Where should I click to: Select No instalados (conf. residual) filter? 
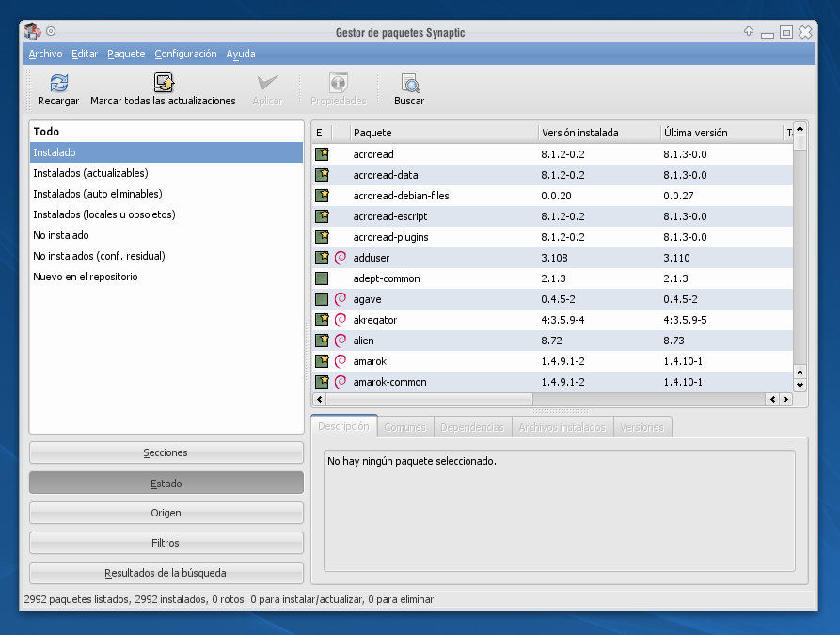pyautogui.click(x=166, y=256)
